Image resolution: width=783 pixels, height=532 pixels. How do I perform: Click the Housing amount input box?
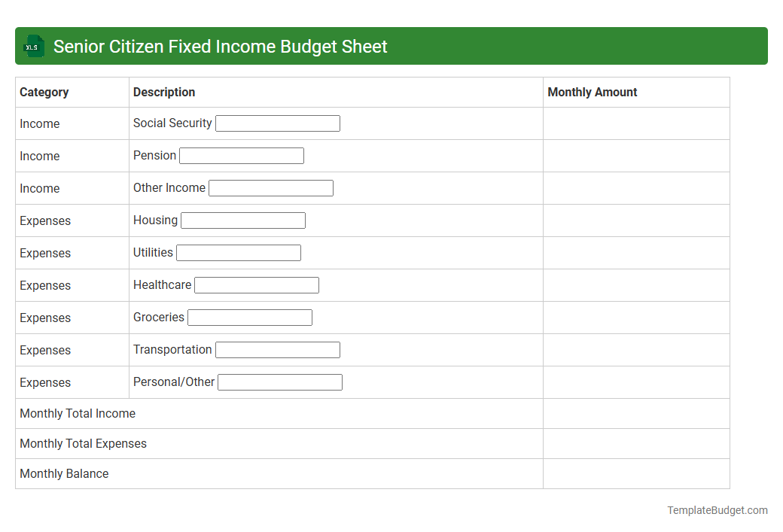click(242, 220)
